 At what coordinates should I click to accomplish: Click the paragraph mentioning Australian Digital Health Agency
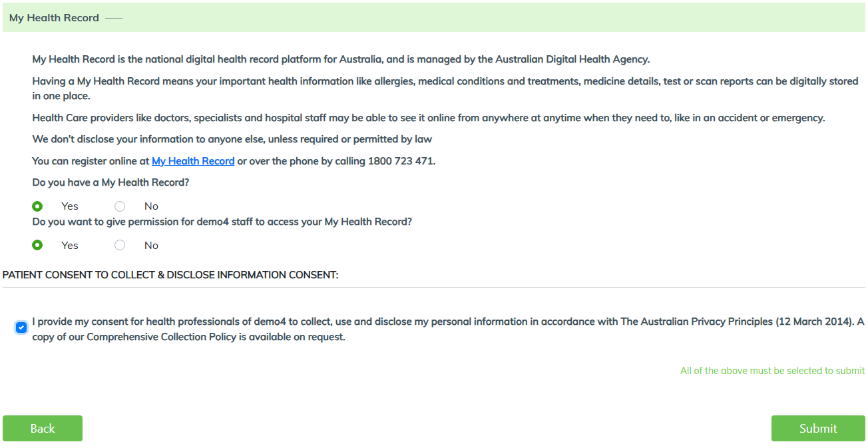(x=341, y=59)
